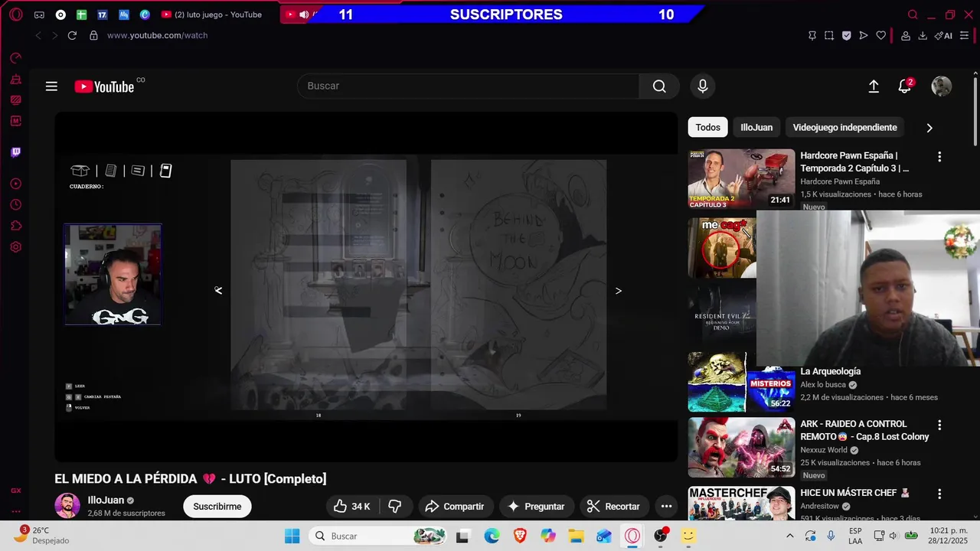Viewport: 980px width, 551px height.
Task: Switch to the green spreadsheet pinned tab
Action: click(81, 15)
